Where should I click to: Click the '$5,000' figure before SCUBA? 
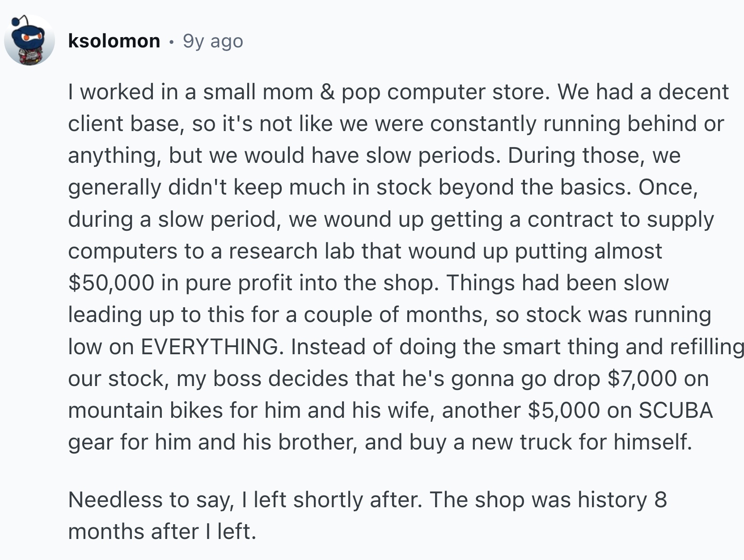click(x=563, y=411)
